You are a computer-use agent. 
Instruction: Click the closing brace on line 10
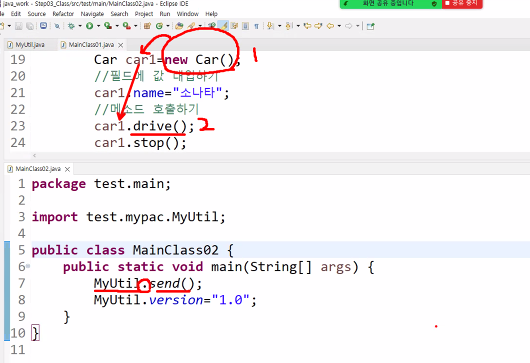tap(35, 333)
